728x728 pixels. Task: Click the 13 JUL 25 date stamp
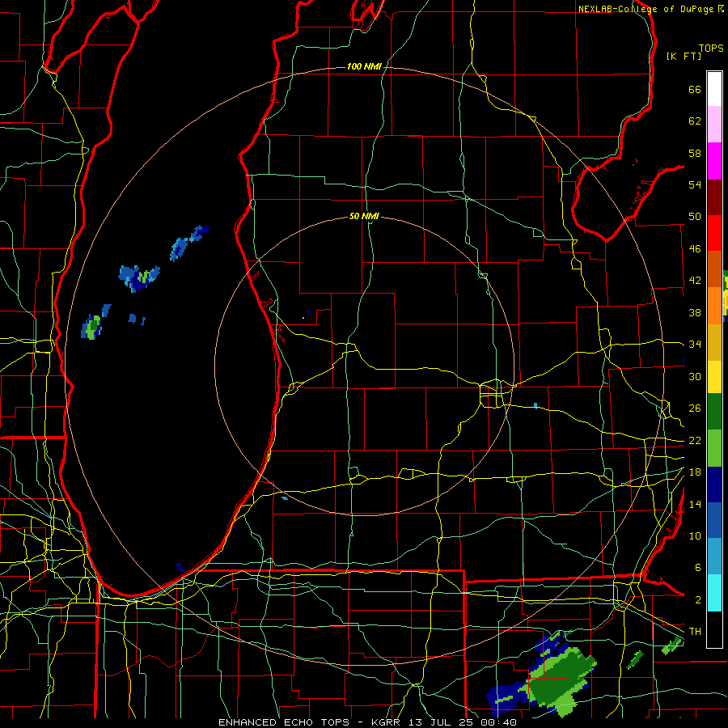click(x=440, y=722)
